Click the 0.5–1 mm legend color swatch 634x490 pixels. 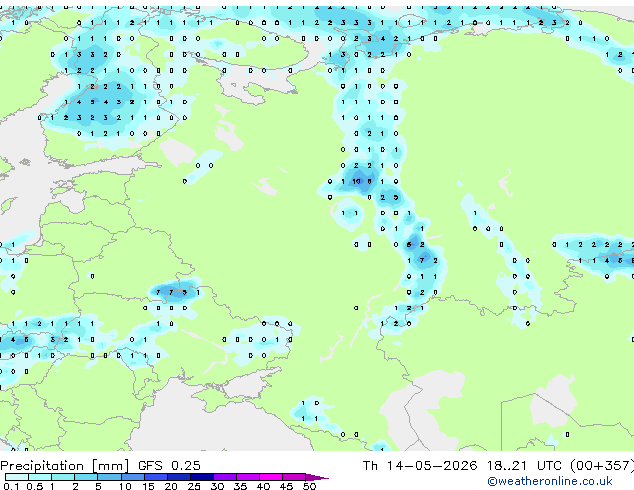[40, 477]
